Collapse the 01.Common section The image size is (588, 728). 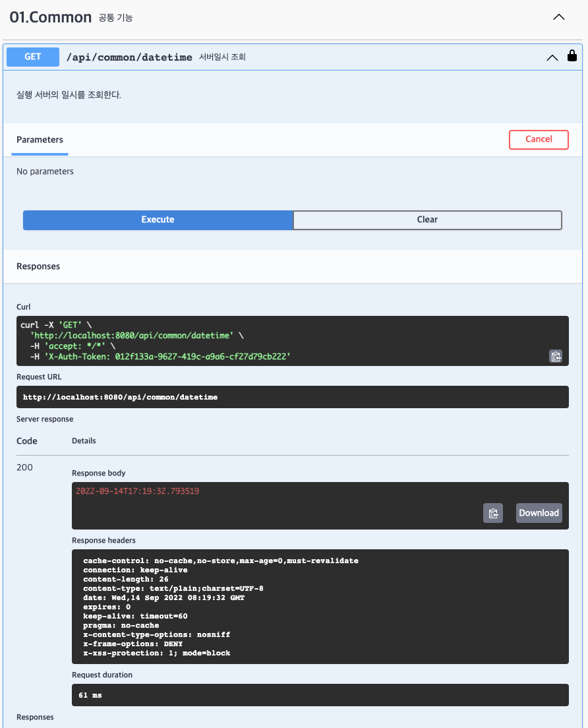click(x=559, y=17)
